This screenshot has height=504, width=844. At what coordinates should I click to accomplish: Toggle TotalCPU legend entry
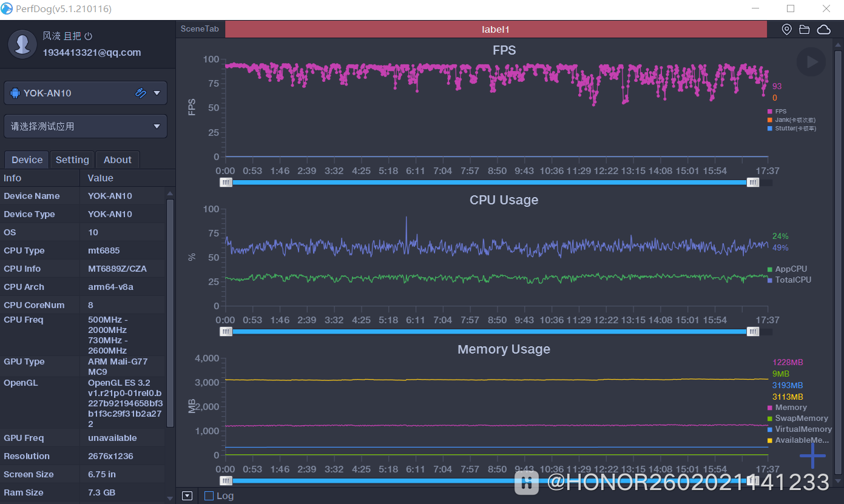click(789, 280)
